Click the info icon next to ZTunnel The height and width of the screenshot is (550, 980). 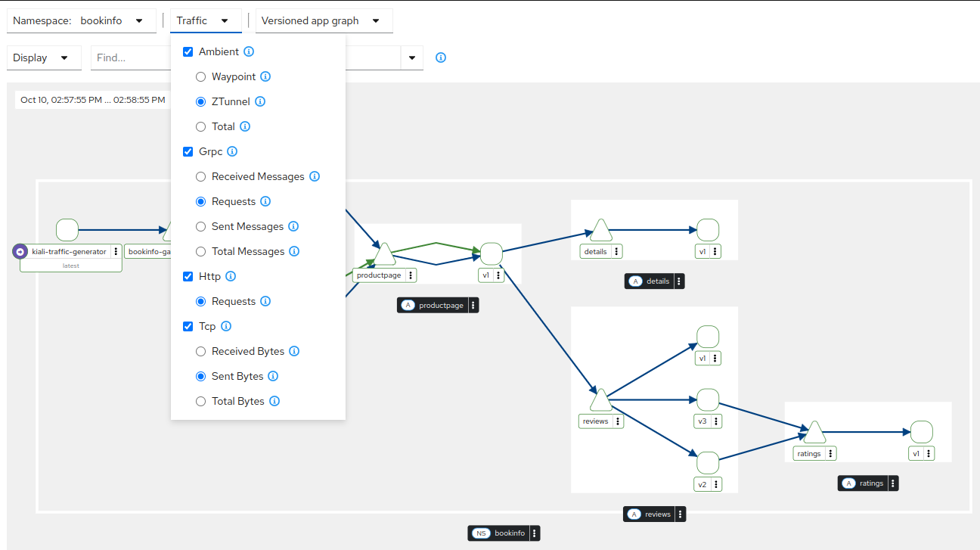260,101
